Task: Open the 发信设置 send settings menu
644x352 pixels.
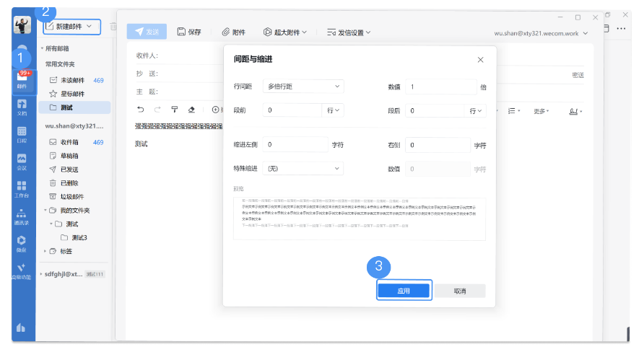Action: click(x=349, y=32)
